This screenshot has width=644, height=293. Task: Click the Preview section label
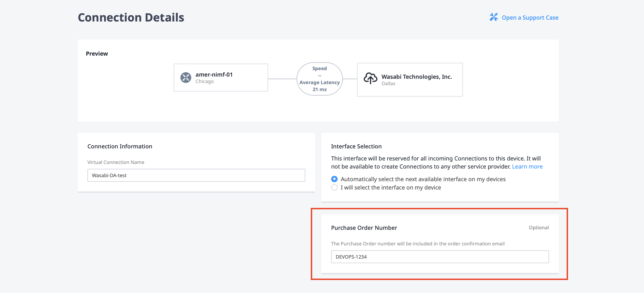click(97, 53)
